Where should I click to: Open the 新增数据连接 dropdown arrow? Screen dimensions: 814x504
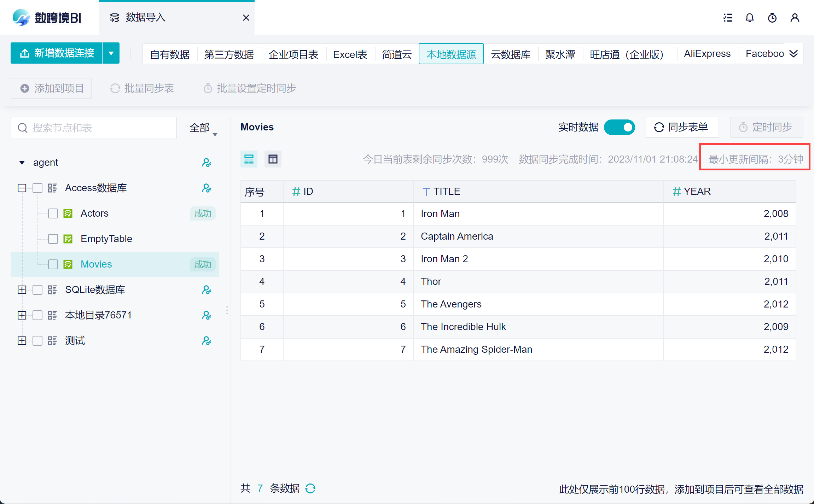pos(111,53)
